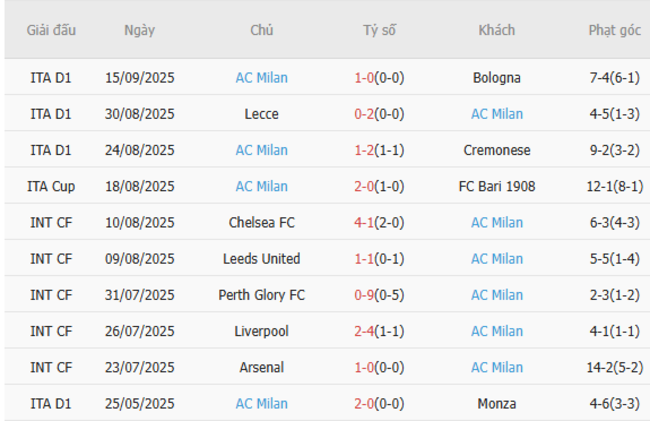Click the Tỷ số column header
650x421 pixels.
coord(379,30)
